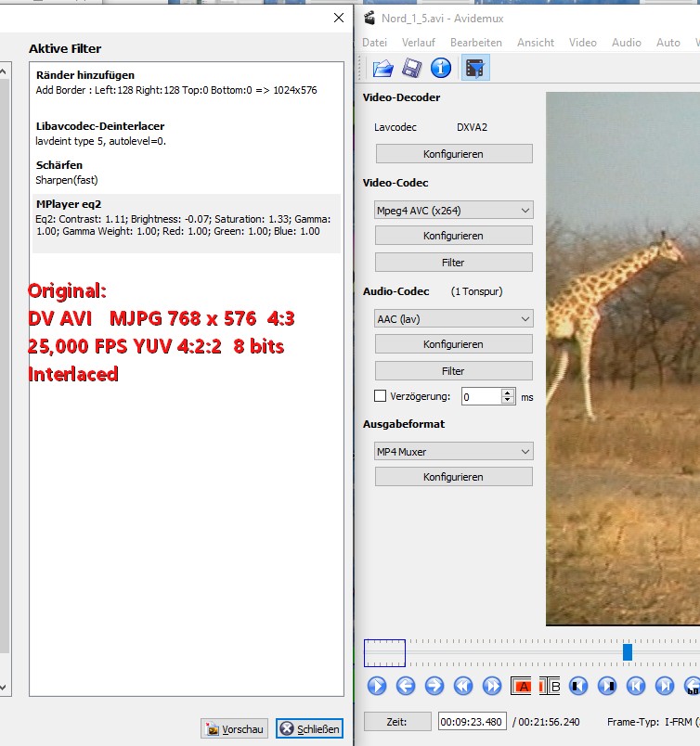
Task: Open the Bearbeiten menu
Action: [475, 43]
